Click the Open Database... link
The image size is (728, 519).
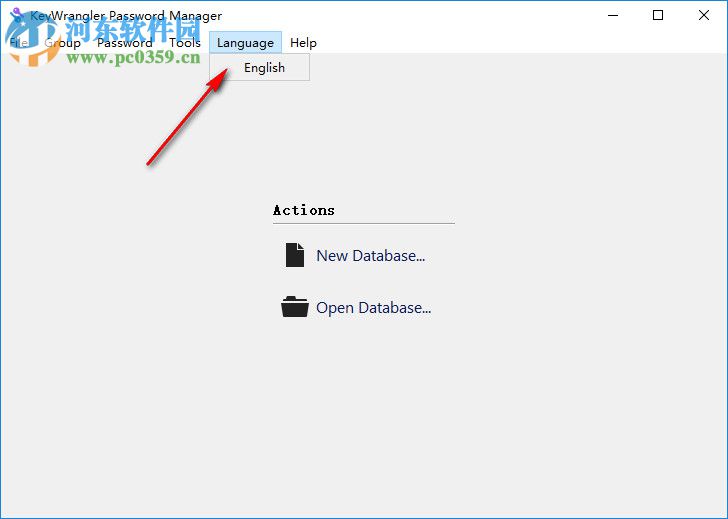[x=374, y=308]
